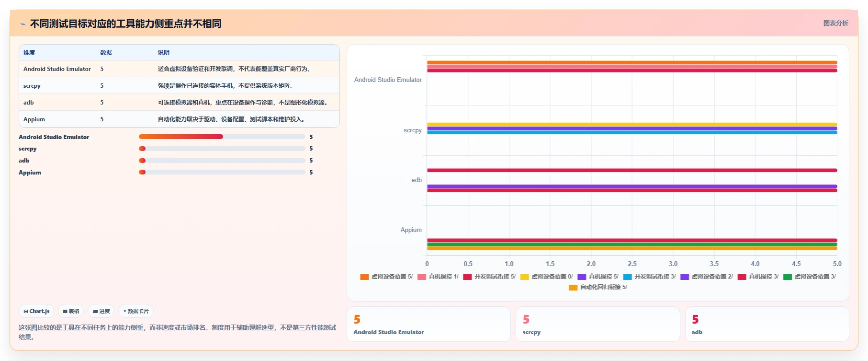The image size is (868, 361).
Task: Toggle the blue 开发调试衔接 3/ legend item
Action: pos(649,277)
